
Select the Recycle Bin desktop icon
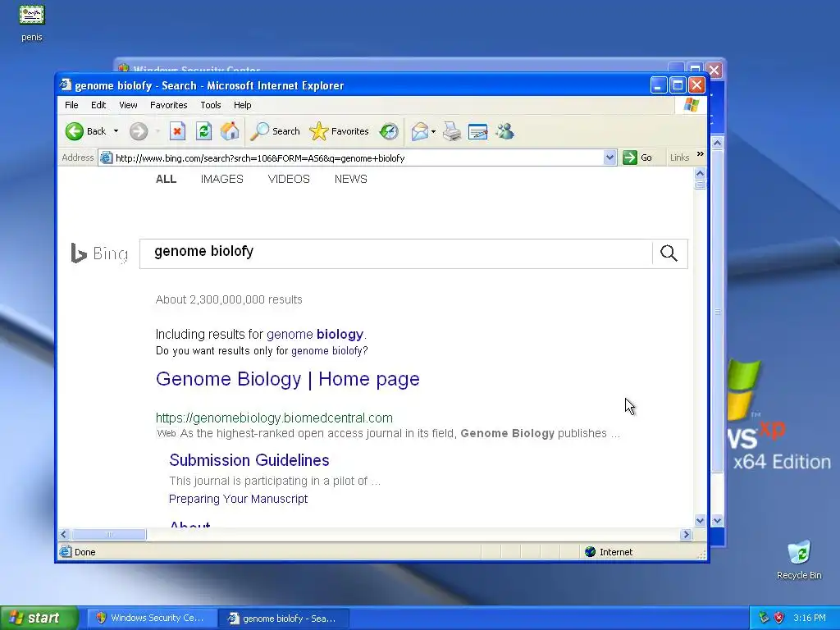[x=799, y=559]
